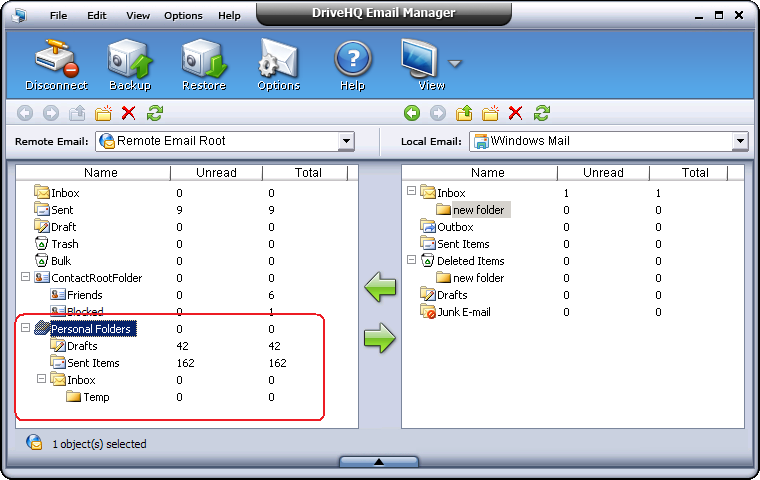Open the Backup tool

[129, 60]
